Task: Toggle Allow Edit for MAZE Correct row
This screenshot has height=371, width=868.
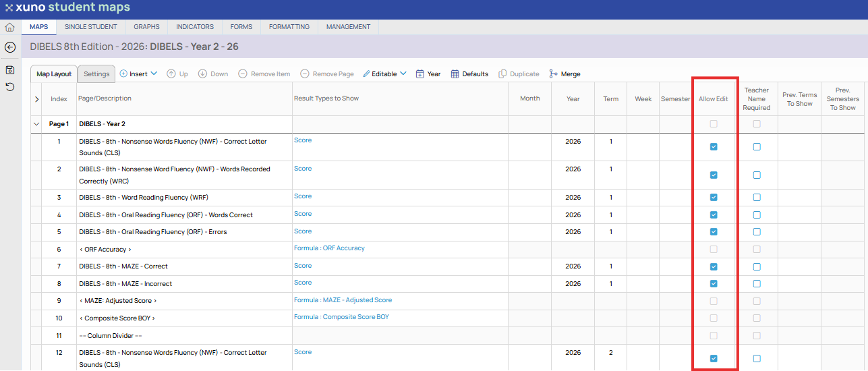Action: tap(714, 266)
